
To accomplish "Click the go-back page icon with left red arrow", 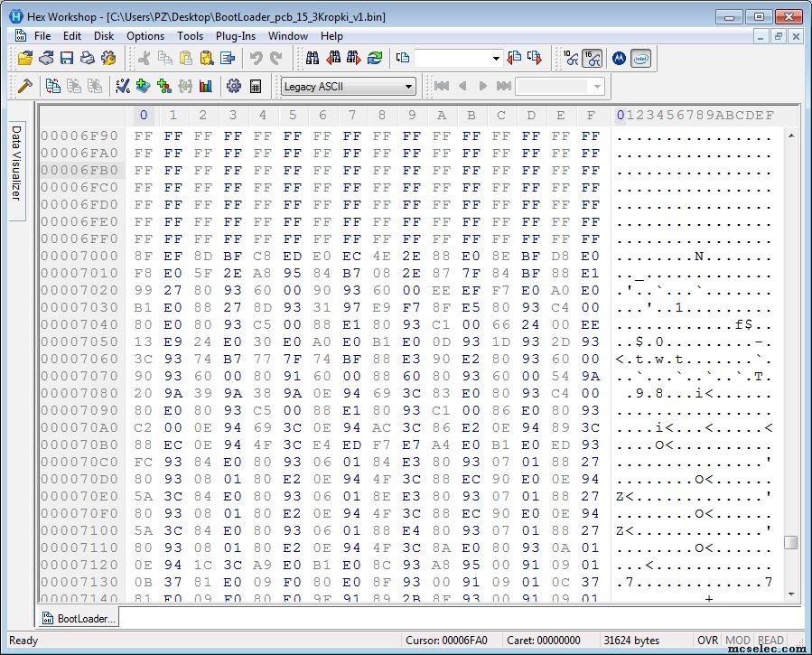I will coord(514,58).
